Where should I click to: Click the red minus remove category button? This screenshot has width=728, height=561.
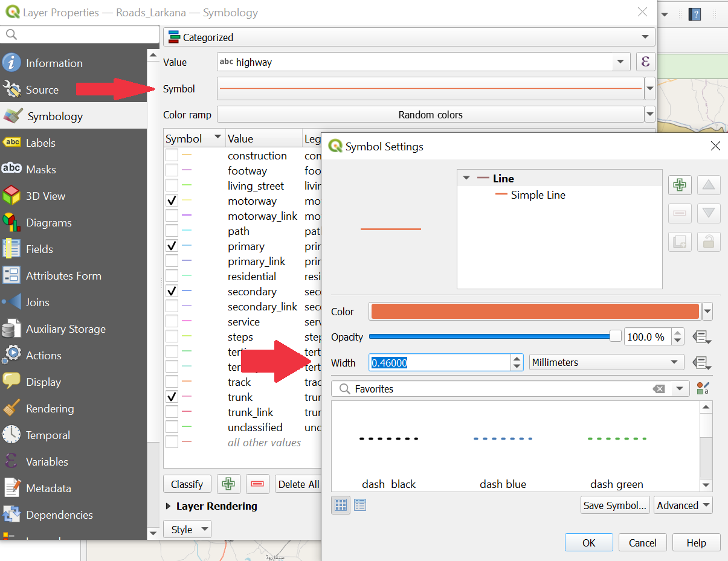[257, 484]
